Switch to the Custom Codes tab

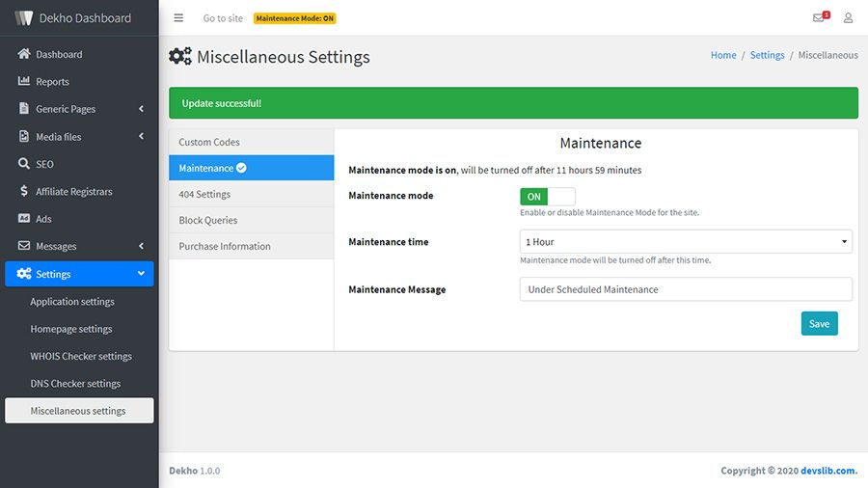tap(209, 142)
